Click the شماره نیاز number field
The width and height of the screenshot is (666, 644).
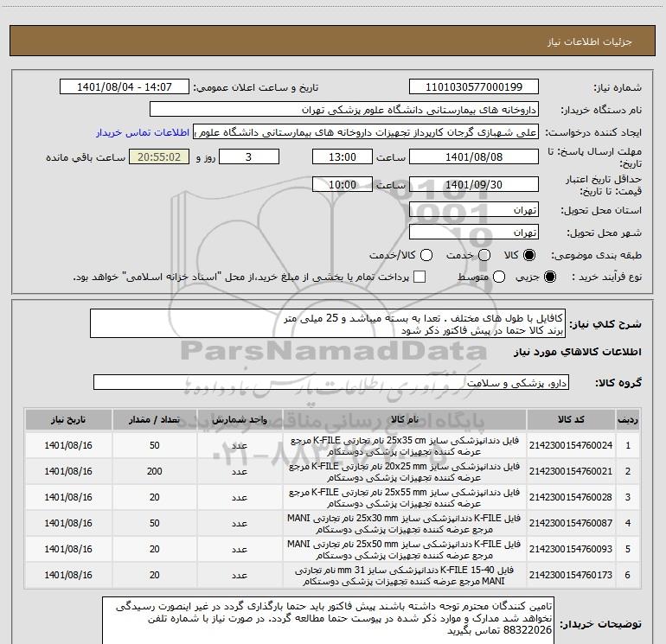click(474, 87)
